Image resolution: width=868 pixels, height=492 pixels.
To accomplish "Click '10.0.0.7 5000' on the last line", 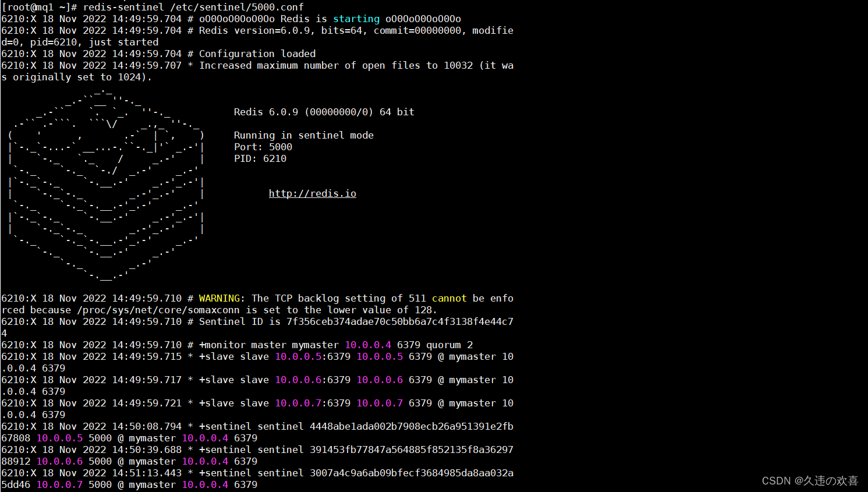I will tap(74, 484).
